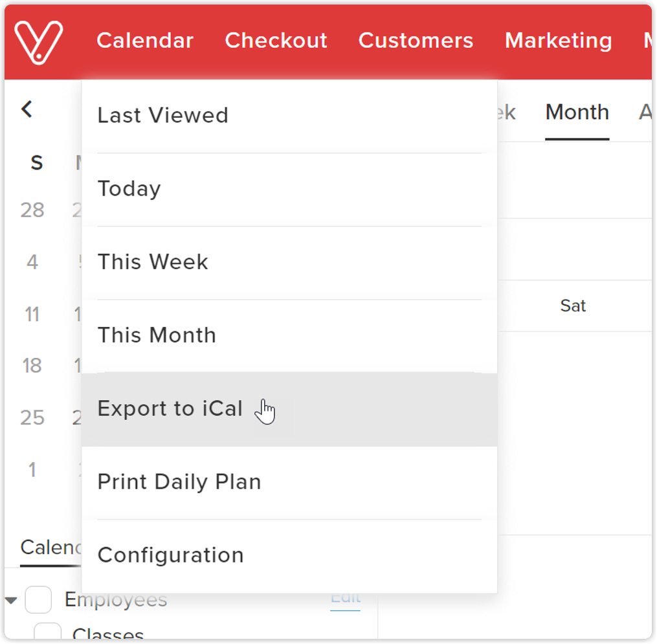This screenshot has height=644, width=657.
Task: Tick the Classes checkbox
Action: click(x=47, y=633)
